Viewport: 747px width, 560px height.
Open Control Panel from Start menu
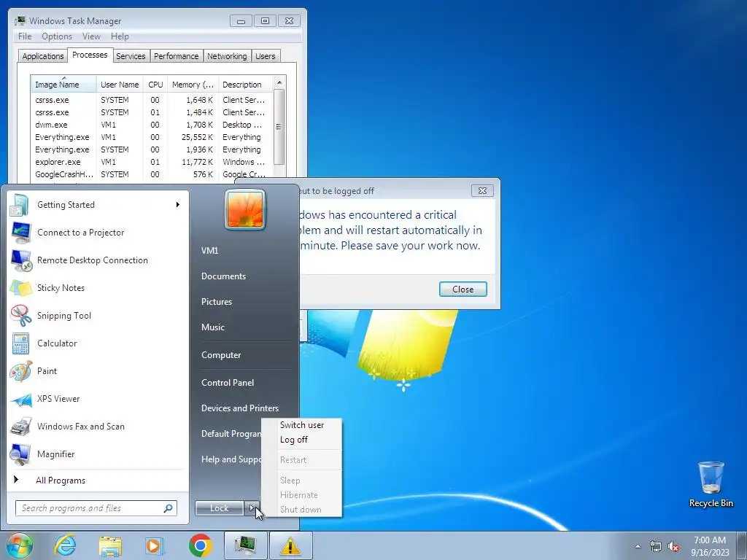coord(228,382)
